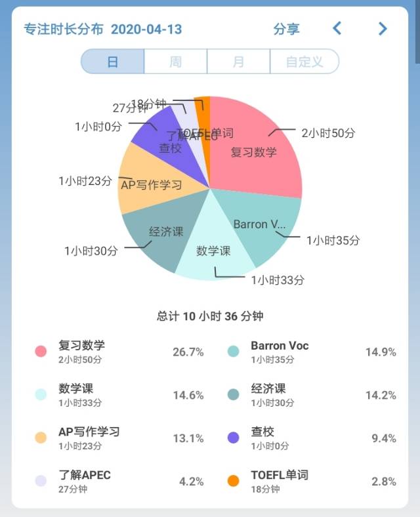Select the 日 (day) tab

click(x=113, y=62)
